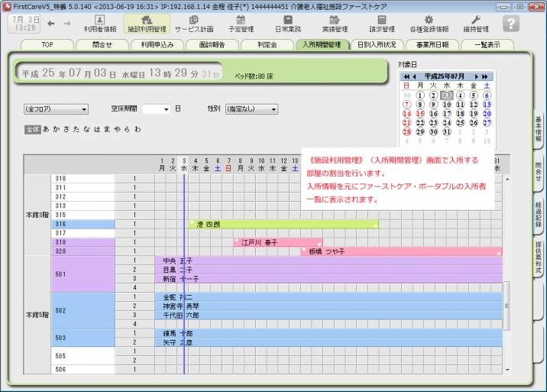Viewport: 547px width, 392px height.
Task: Click the 維持管理 wrench icon
Action: coord(476,23)
